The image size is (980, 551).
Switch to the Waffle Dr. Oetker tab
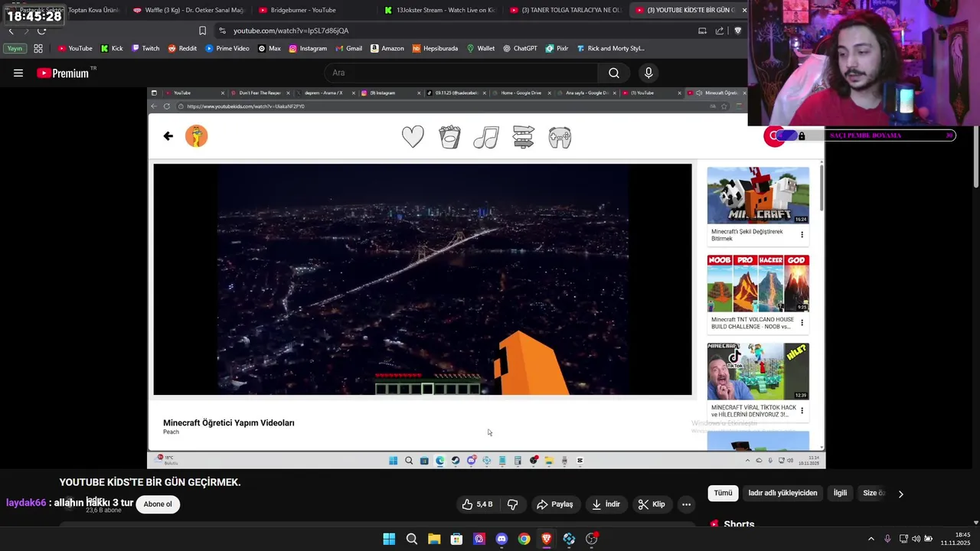point(188,10)
